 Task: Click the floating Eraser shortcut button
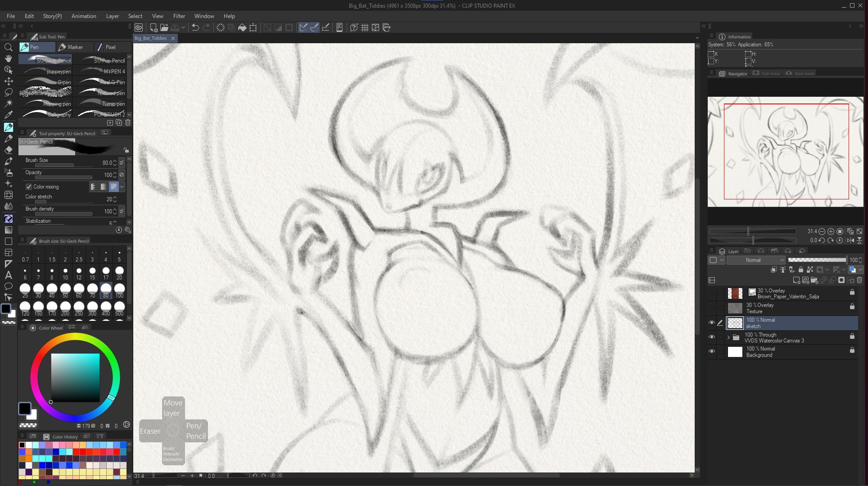coord(150,431)
